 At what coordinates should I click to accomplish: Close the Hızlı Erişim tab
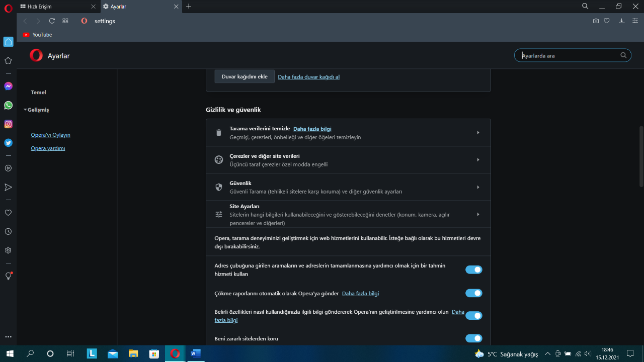[93, 6]
